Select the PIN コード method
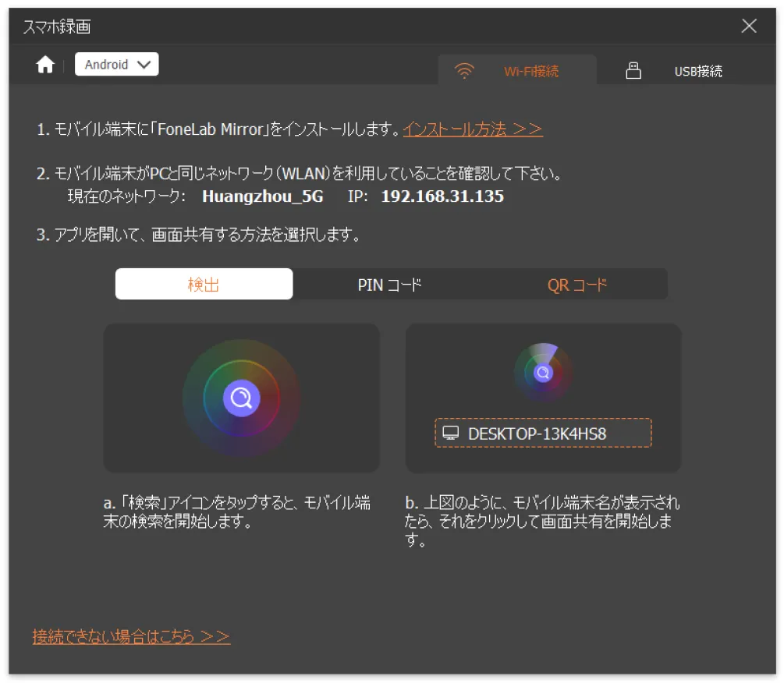 (x=389, y=285)
